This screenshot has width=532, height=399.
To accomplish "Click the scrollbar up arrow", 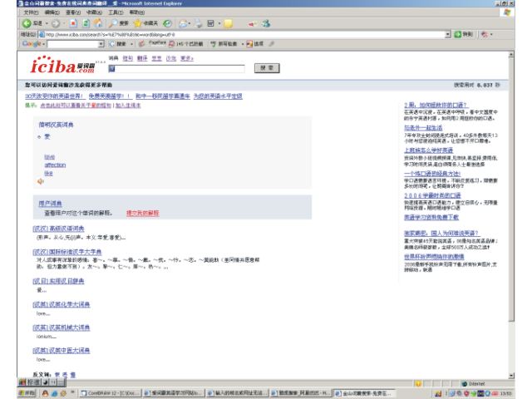I will click(511, 55).
